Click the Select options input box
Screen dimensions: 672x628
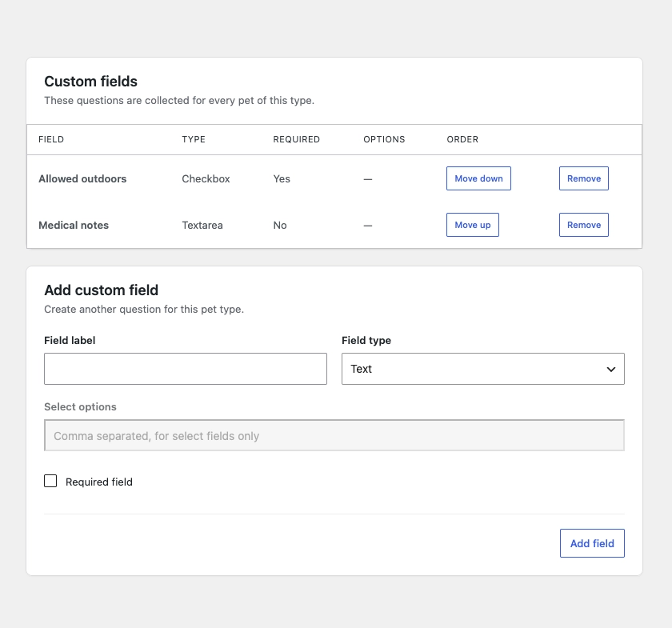pyautogui.click(x=334, y=435)
